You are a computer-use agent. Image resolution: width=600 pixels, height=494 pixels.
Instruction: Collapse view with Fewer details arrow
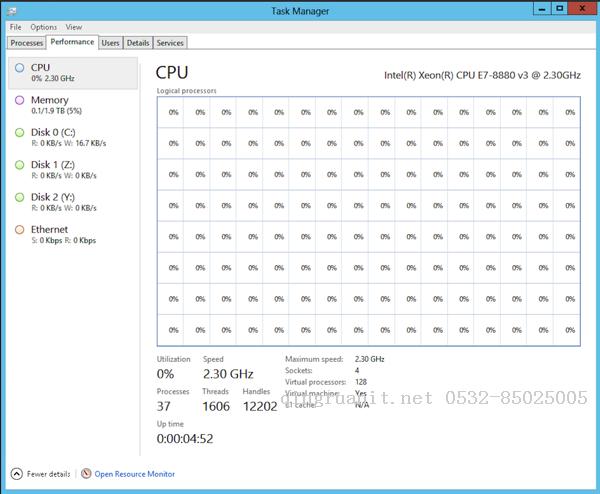(x=16, y=473)
